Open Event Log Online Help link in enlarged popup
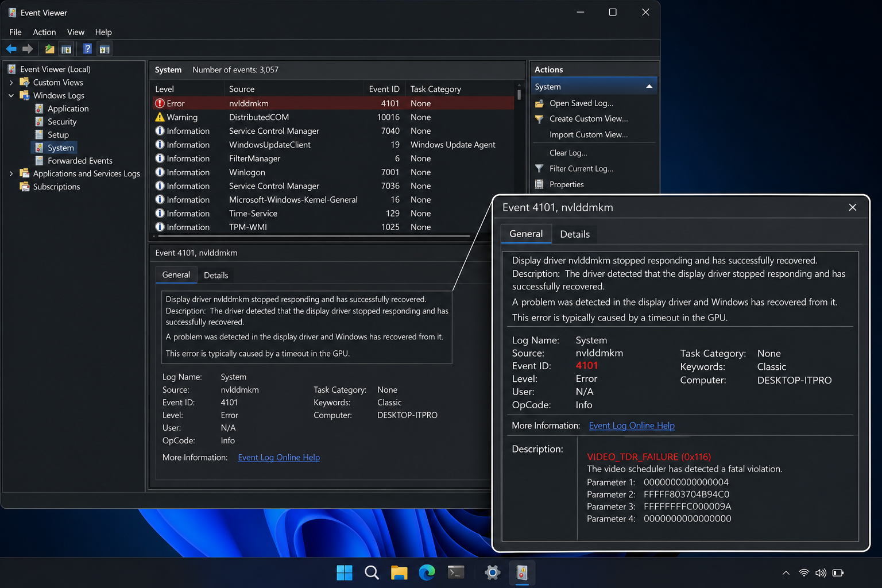 click(x=632, y=425)
